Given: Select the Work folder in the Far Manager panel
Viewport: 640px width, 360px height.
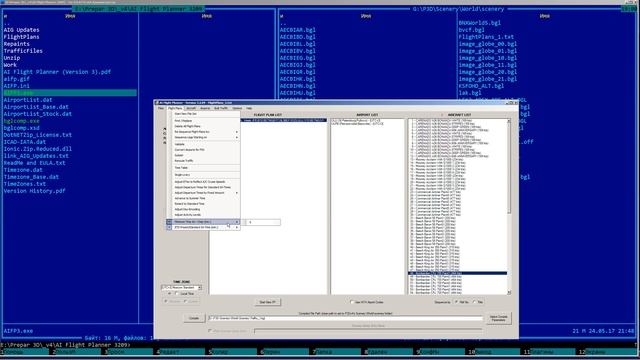Looking at the screenshot, I should (10, 65).
